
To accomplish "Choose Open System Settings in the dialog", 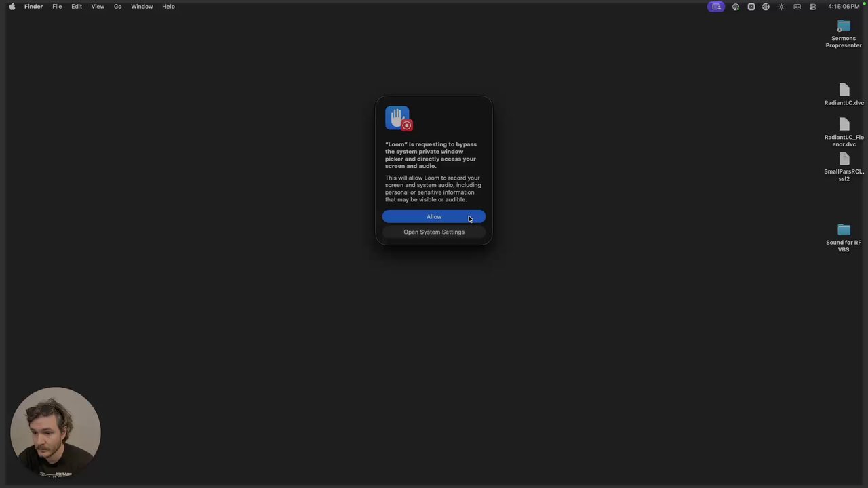I will [x=434, y=232].
